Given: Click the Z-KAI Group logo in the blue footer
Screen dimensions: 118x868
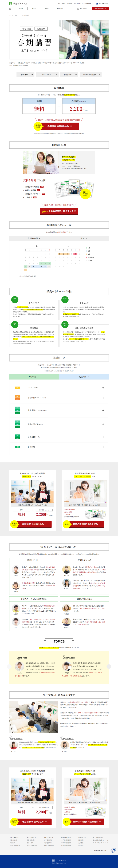Looking at the screenshot, I should click(59, 860).
